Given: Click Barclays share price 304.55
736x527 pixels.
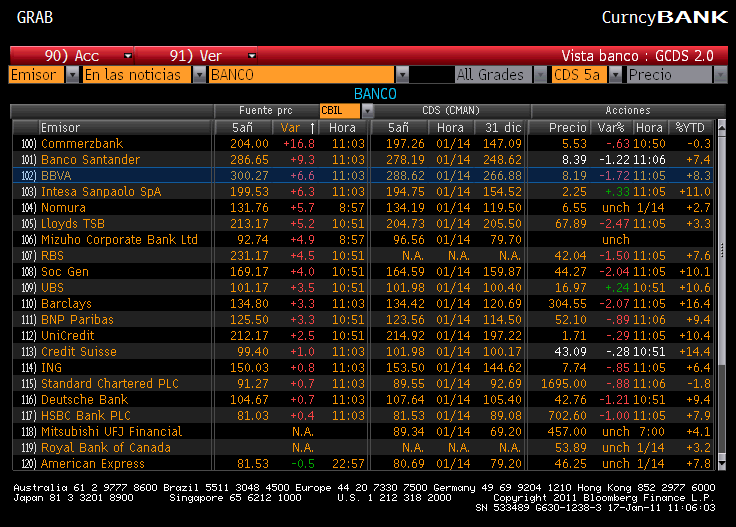Looking at the screenshot, I should tap(567, 304).
